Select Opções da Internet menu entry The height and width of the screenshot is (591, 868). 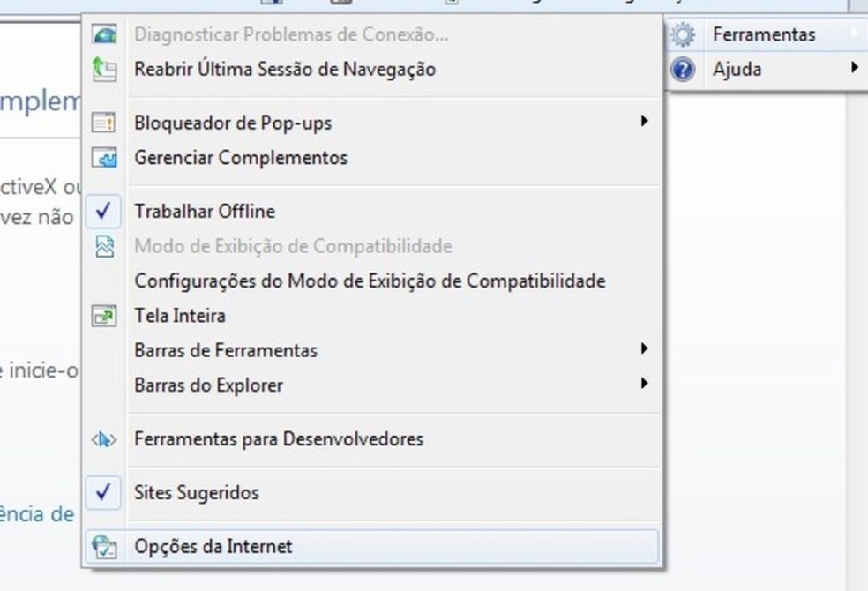click(x=213, y=547)
